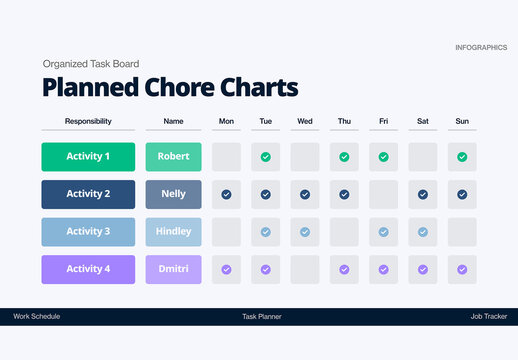The width and height of the screenshot is (518, 360).
Task: Click Hindley's light-blue Tuesday checkmark
Action: [x=266, y=232]
